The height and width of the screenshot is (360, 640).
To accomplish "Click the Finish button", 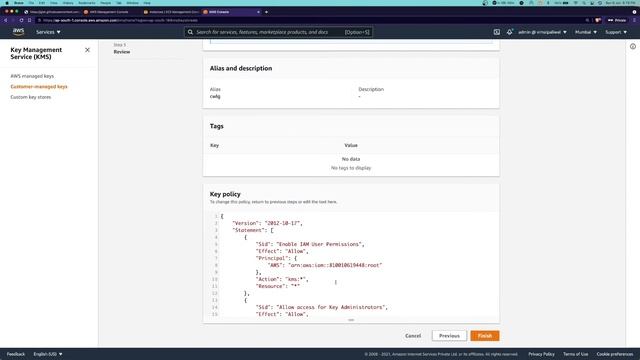I will click(484, 336).
